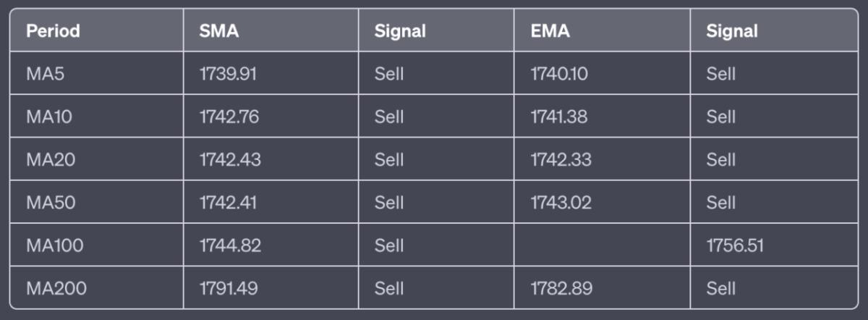The height and width of the screenshot is (320, 868).
Task: Select the MA5 row label
Action: coord(46,74)
